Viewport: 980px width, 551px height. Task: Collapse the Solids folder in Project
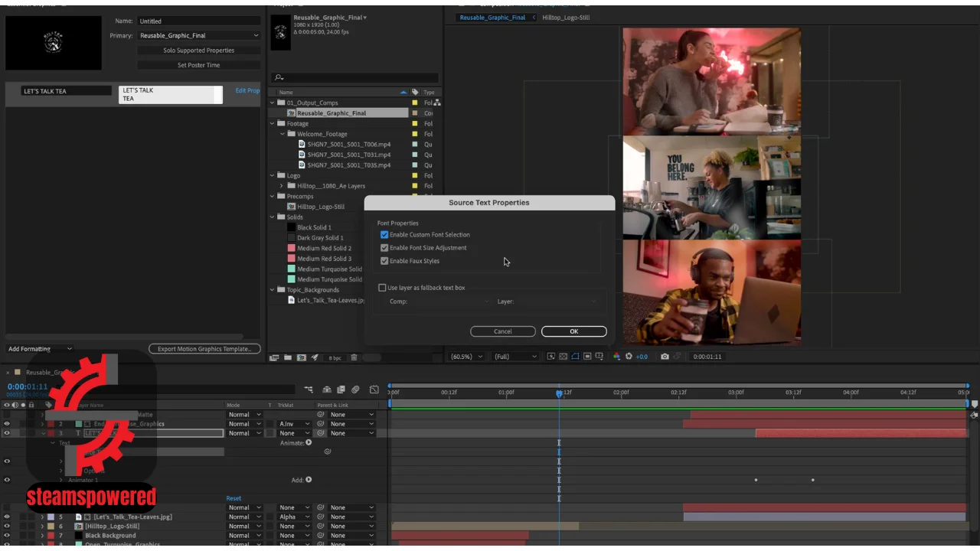(273, 217)
